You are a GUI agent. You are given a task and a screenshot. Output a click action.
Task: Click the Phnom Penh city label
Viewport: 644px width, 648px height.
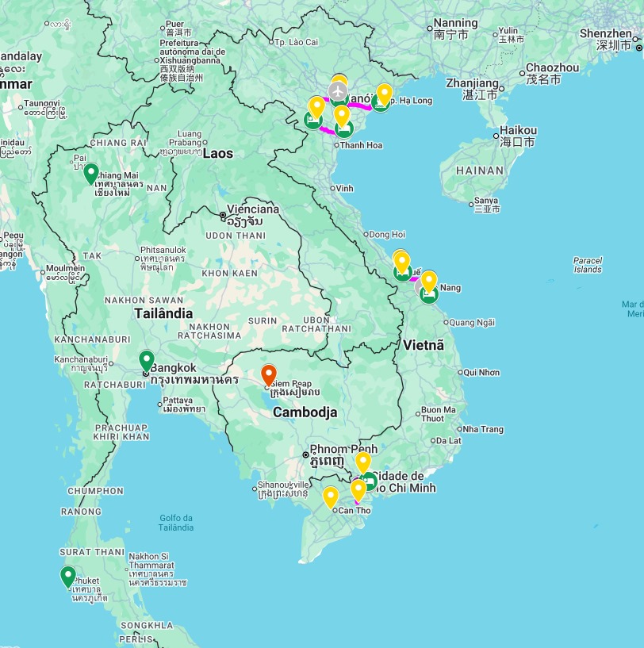coord(340,448)
